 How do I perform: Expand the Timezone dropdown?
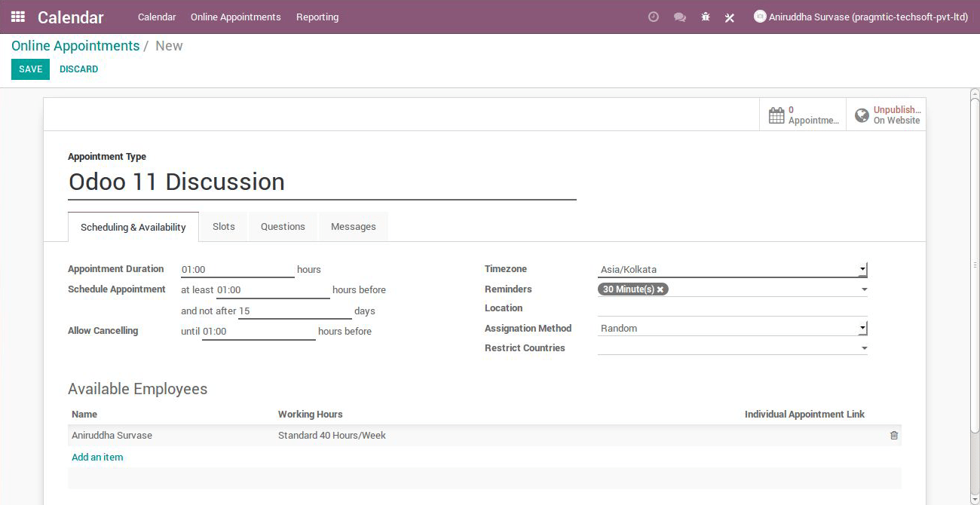(x=732, y=269)
